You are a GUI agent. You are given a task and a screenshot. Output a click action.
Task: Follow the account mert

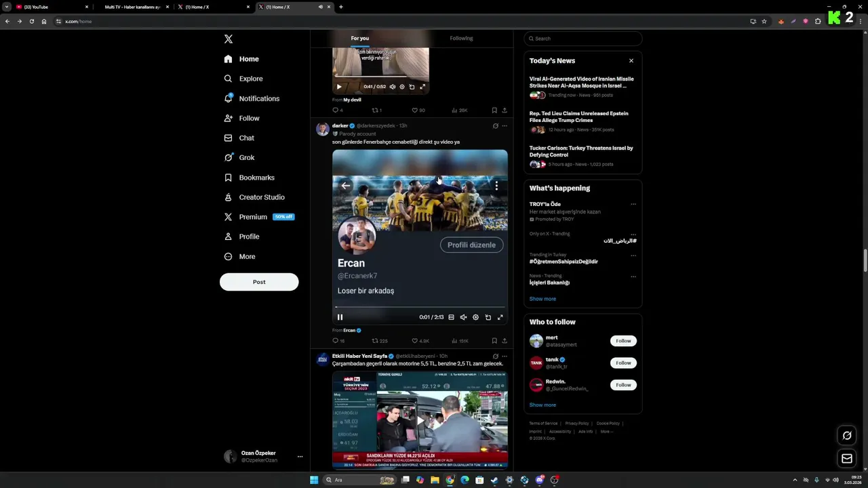(x=623, y=341)
